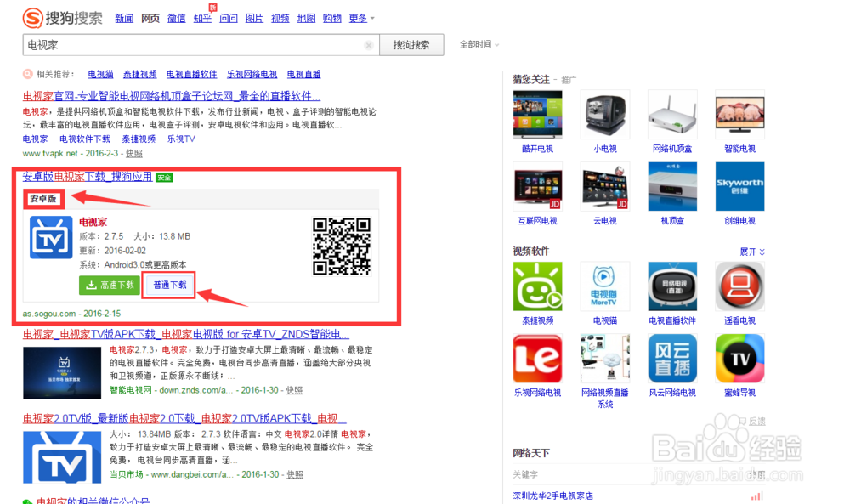Image resolution: width=850 pixels, height=504 pixels.
Task: Open the 云电视 image
Action: click(x=605, y=186)
